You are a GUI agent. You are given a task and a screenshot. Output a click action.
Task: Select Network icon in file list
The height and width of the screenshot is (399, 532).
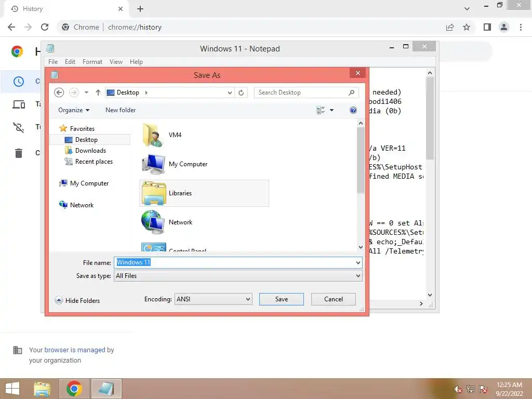pyautogui.click(x=153, y=222)
